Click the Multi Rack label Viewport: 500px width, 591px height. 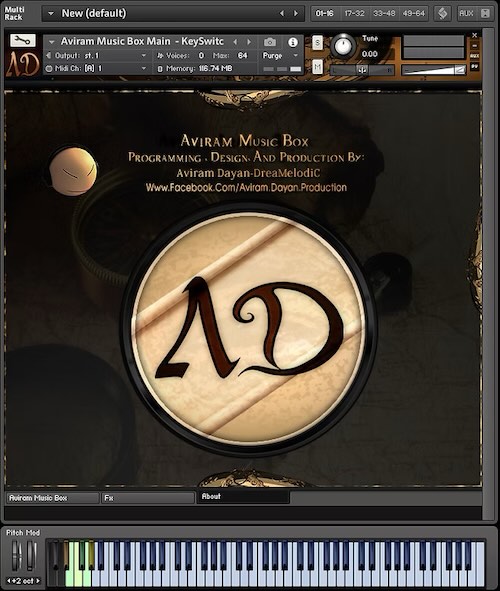tap(14, 13)
